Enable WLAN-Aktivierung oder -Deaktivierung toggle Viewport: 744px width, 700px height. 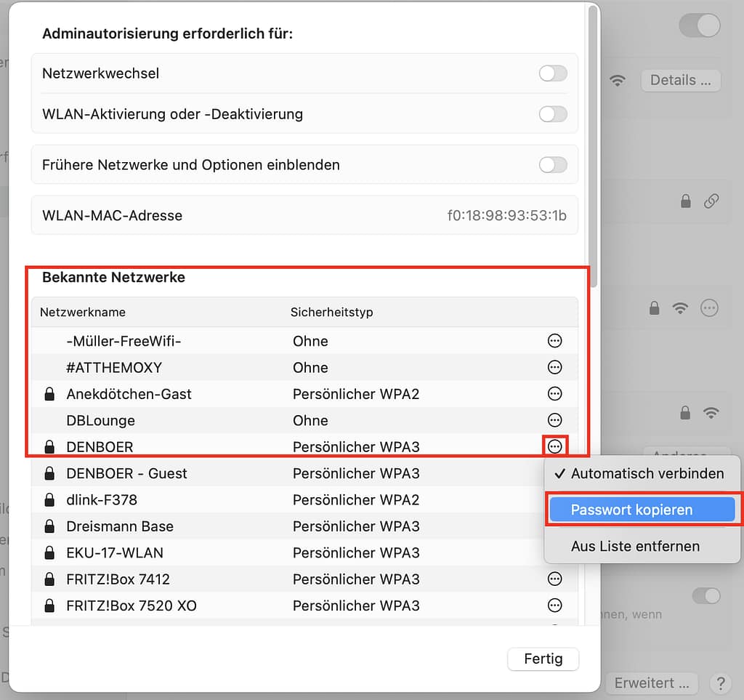click(552, 114)
